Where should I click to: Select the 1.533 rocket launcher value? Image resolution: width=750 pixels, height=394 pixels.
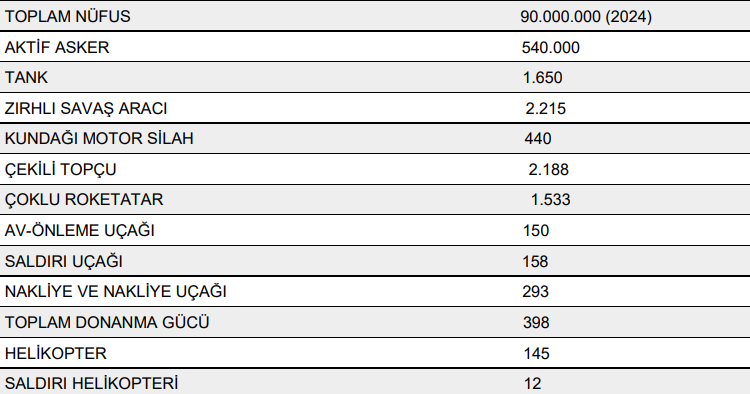[x=551, y=199]
